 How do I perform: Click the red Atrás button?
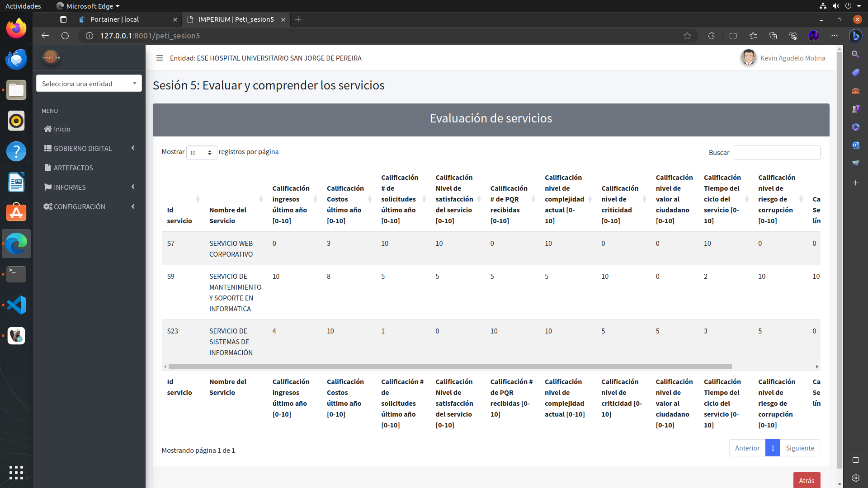click(806, 480)
